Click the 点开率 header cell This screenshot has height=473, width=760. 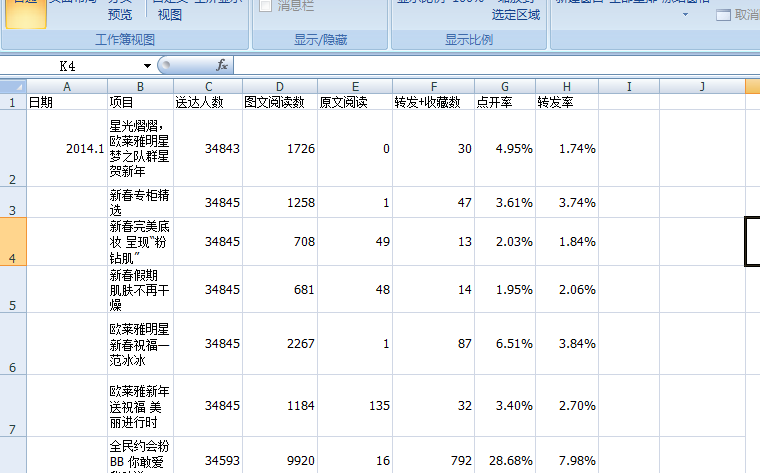pyautogui.click(x=505, y=102)
